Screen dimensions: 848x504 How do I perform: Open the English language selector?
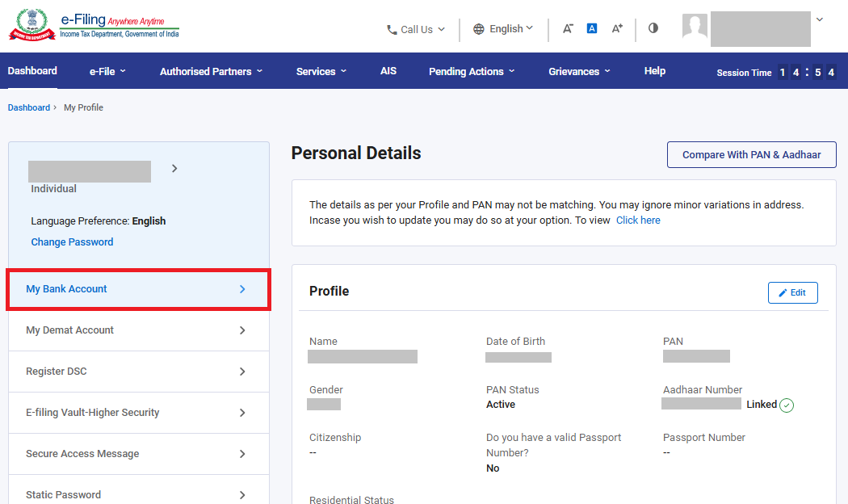coord(503,28)
